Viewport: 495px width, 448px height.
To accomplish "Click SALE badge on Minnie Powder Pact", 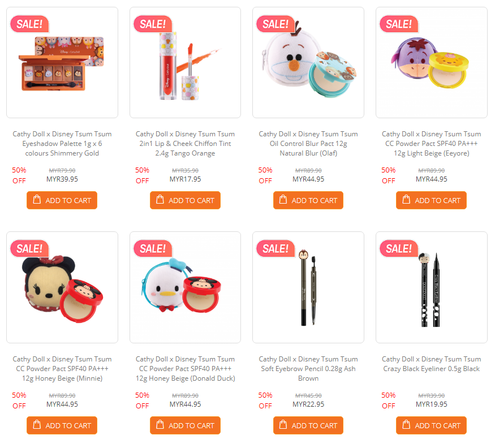I will pos(29,249).
